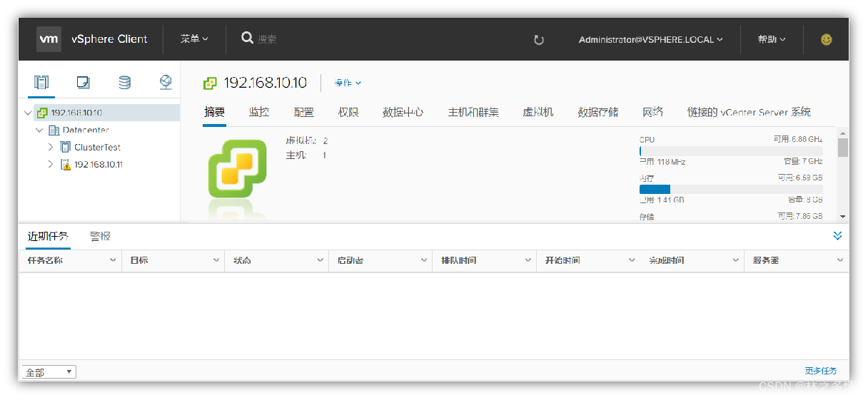Click the vSphere Client title

coord(109,39)
